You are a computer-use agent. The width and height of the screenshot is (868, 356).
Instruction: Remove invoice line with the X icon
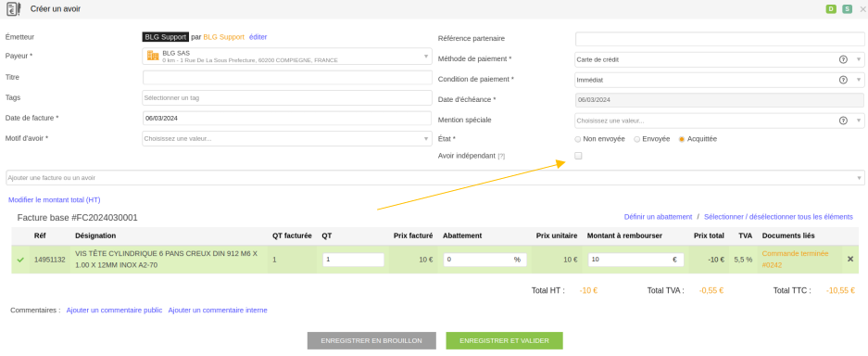[x=850, y=259]
